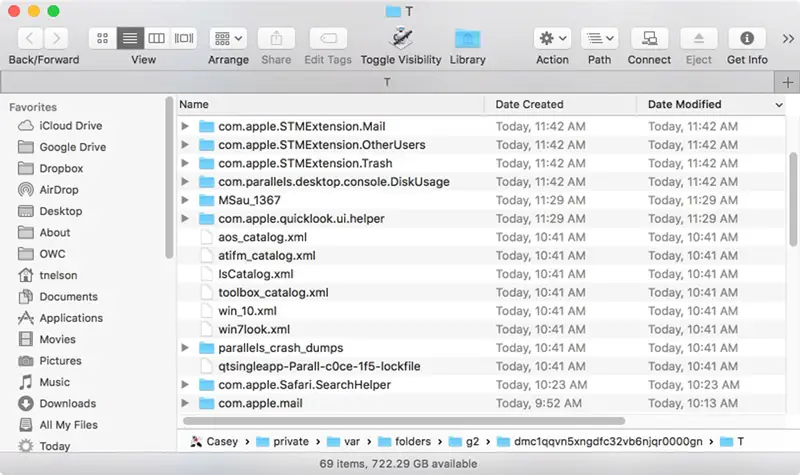
Task: Go forward with the Forward arrow button
Action: coord(56,38)
